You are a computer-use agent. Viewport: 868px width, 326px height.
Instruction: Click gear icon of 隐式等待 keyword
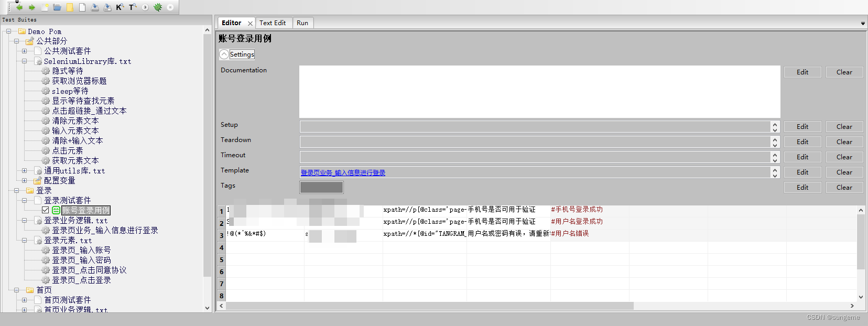[46, 71]
